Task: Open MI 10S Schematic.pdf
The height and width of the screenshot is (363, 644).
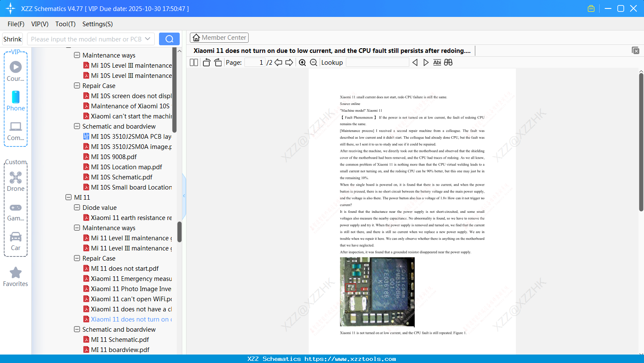Action: (x=118, y=177)
